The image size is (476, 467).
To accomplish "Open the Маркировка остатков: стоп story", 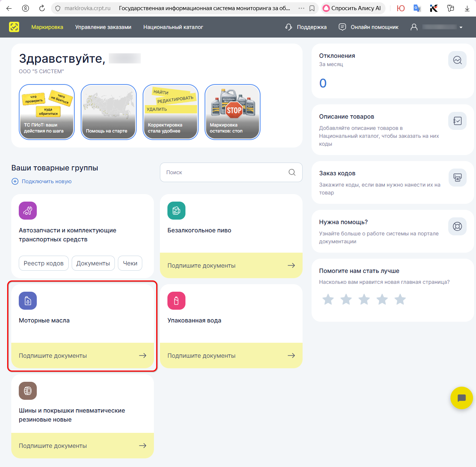I will click(232, 112).
